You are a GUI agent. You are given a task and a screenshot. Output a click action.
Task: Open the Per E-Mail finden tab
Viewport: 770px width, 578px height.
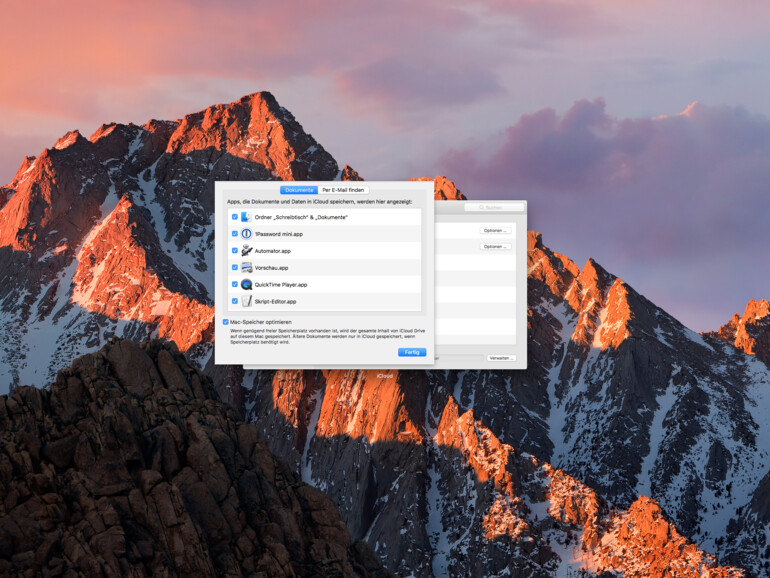tap(343, 190)
